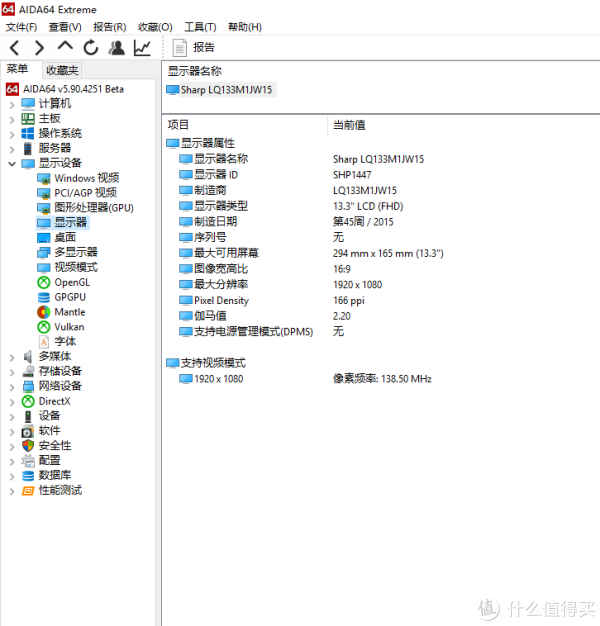
Task: Click the 显示器属性 group header
Action: pyautogui.click(x=200, y=143)
